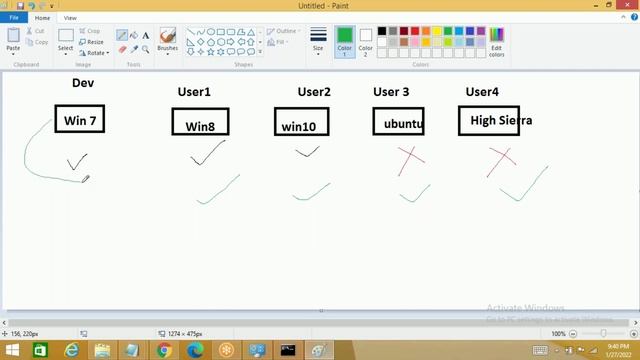Click the Cut button
This screenshot has height=360, width=640.
36,31
